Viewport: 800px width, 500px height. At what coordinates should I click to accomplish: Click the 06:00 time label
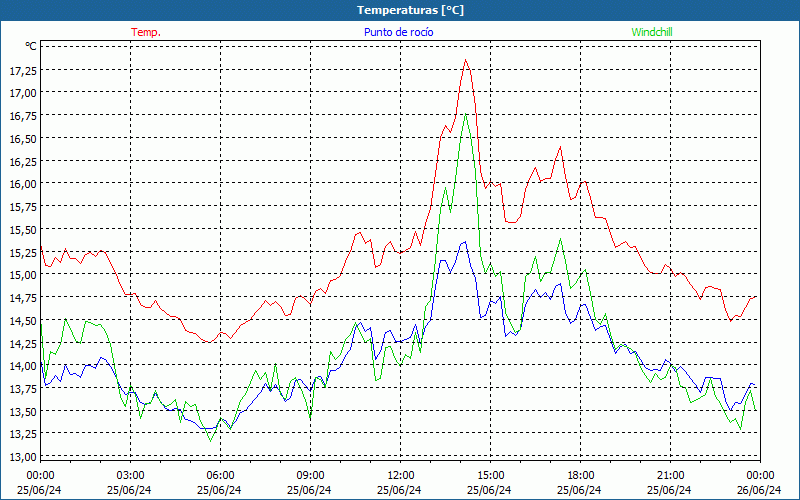[x=220, y=476]
